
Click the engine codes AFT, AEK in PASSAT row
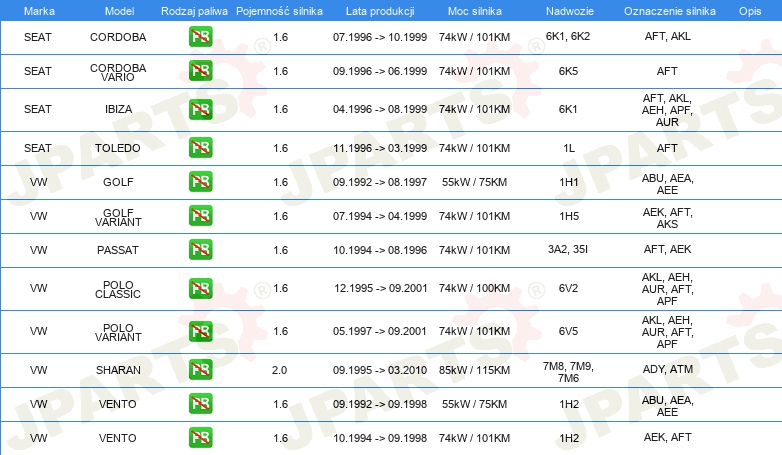tap(667, 249)
